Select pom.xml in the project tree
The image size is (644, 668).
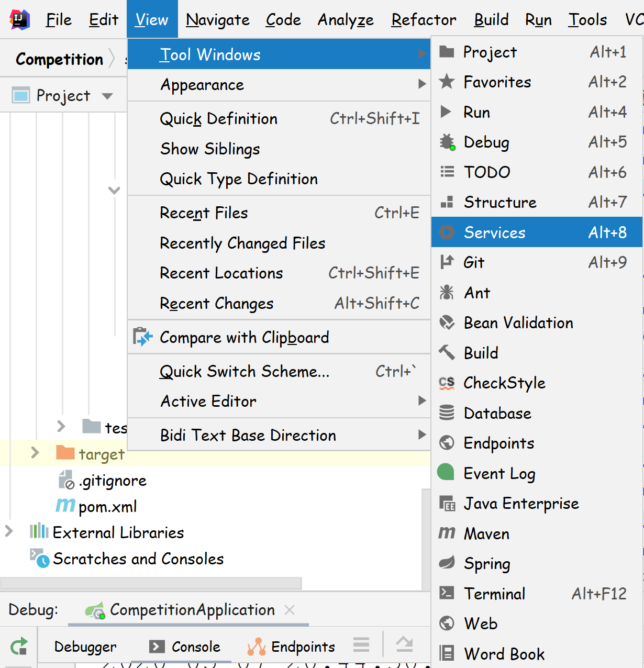[107, 507]
